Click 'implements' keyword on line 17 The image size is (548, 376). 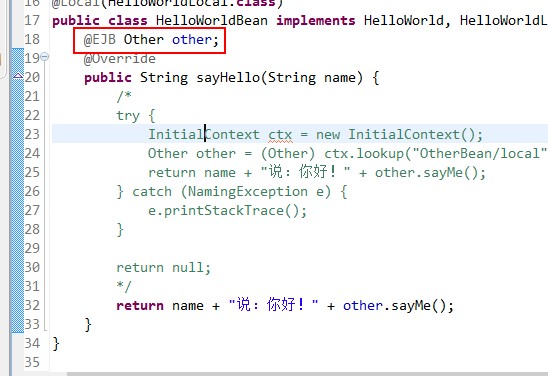[316, 21]
